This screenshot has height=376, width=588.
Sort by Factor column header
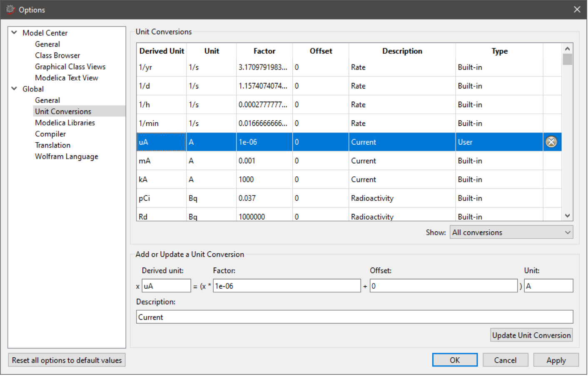coord(264,51)
